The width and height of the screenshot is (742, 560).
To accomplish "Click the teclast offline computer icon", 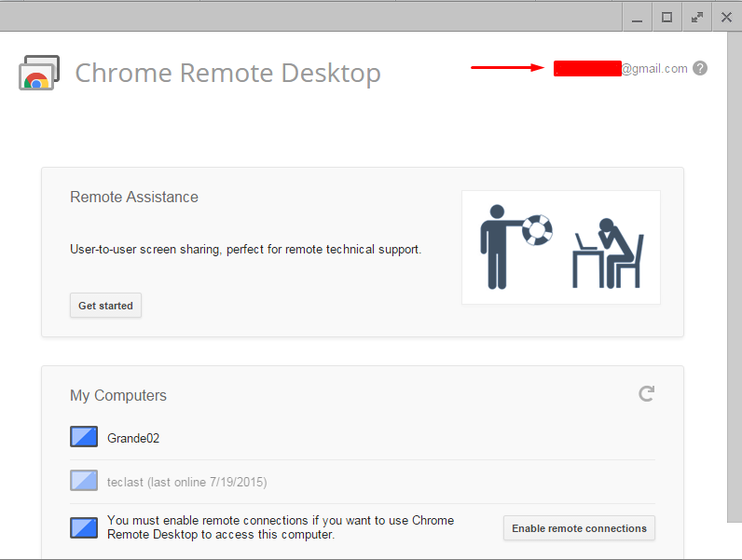I will click(84, 481).
